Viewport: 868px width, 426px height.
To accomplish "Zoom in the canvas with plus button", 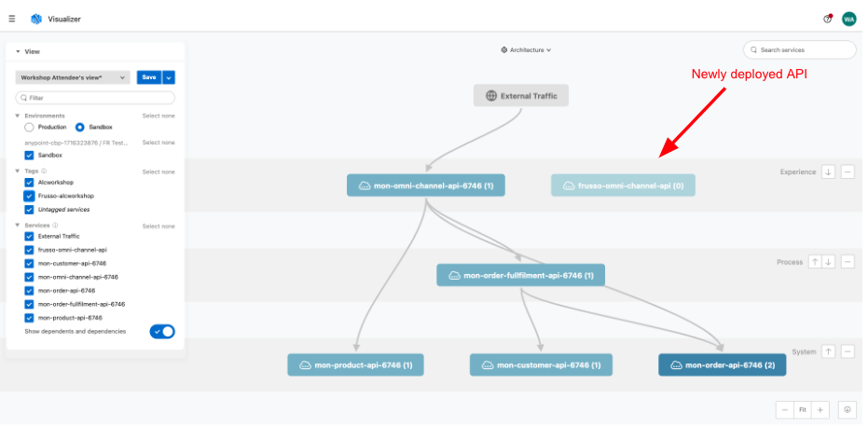I will tap(820, 409).
